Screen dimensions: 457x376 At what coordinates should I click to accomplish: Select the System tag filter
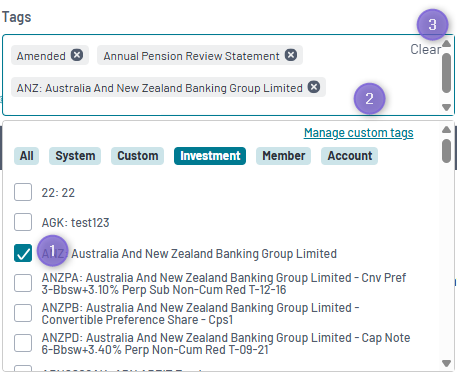(x=75, y=156)
